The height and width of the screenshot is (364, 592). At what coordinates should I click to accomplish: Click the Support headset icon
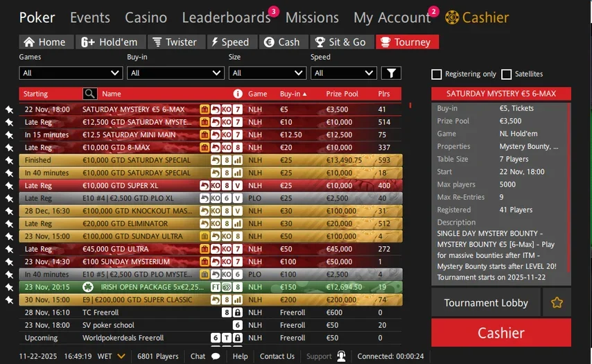pyautogui.click(x=341, y=356)
